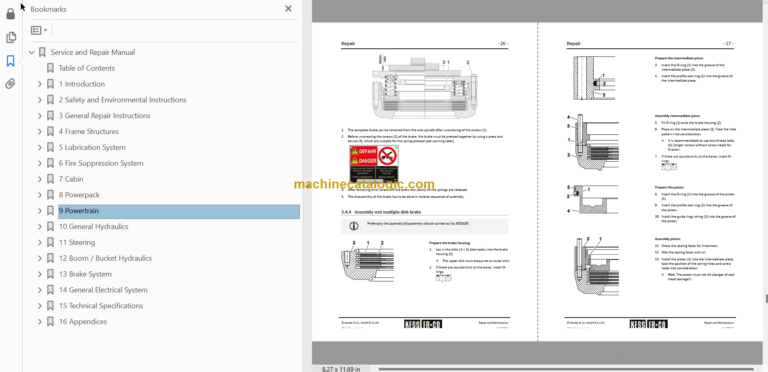Expand the 2 Safety and Environmental Instructions bookmark
The image size is (768, 372).
pos(40,100)
